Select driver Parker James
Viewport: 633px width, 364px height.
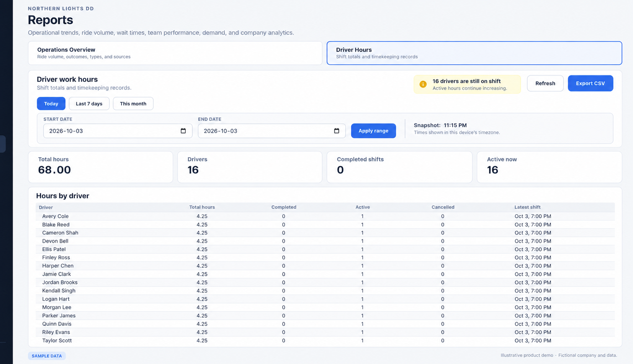(x=325, y=316)
